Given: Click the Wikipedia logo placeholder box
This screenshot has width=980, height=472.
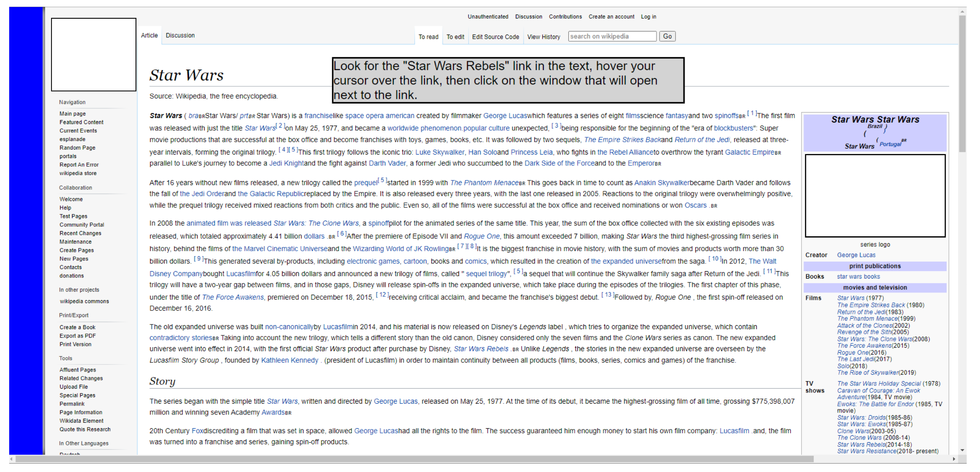Looking at the screenshot, I should [x=94, y=54].
